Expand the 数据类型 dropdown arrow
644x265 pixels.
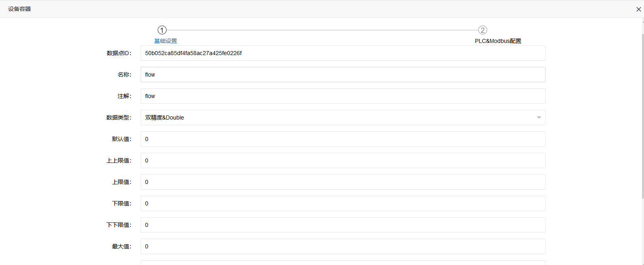(x=539, y=118)
